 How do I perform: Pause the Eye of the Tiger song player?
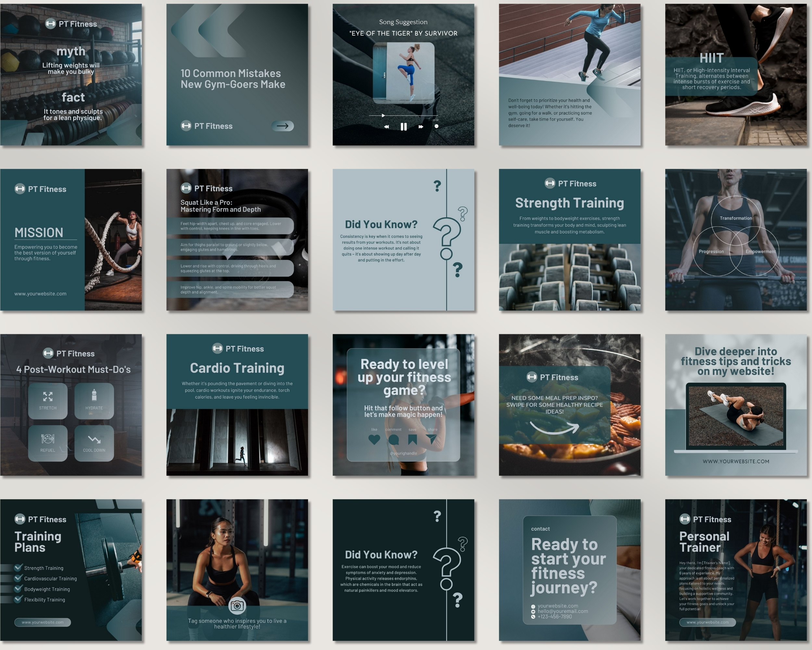tap(404, 127)
